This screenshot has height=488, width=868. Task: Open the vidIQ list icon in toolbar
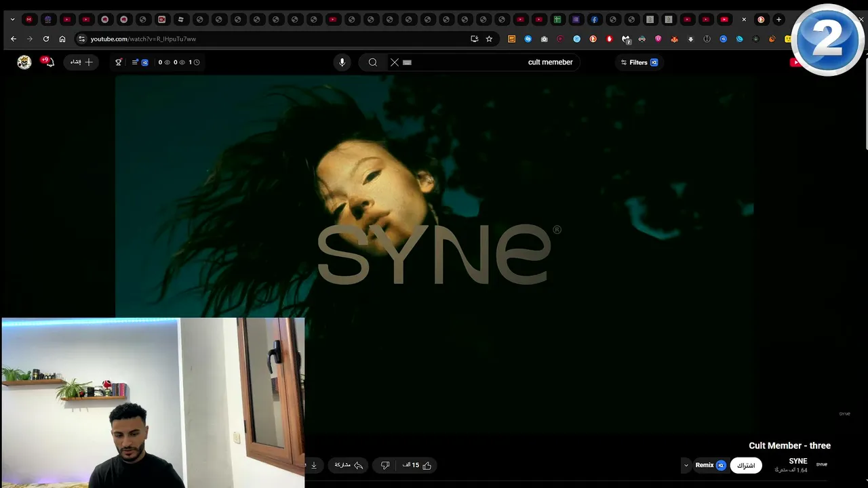(x=135, y=62)
